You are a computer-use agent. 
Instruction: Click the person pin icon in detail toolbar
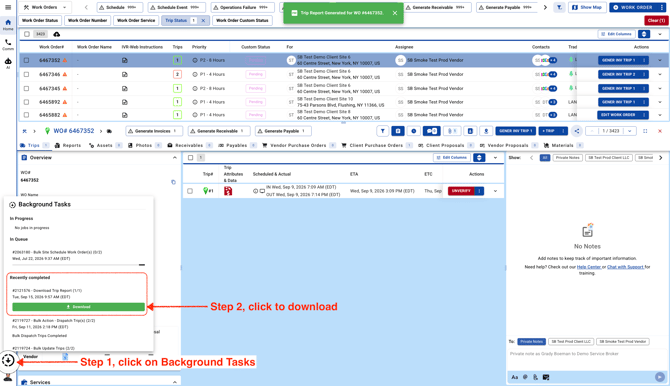(x=486, y=131)
